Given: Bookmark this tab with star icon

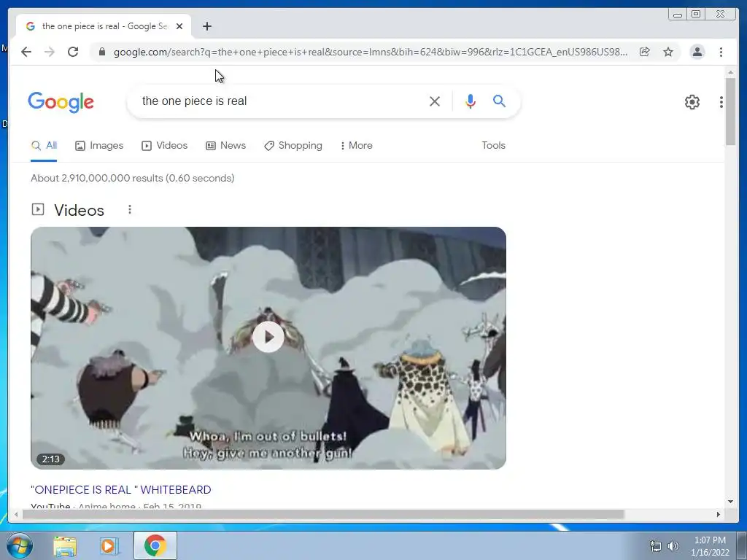Looking at the screenshot, I should [668, 52].
